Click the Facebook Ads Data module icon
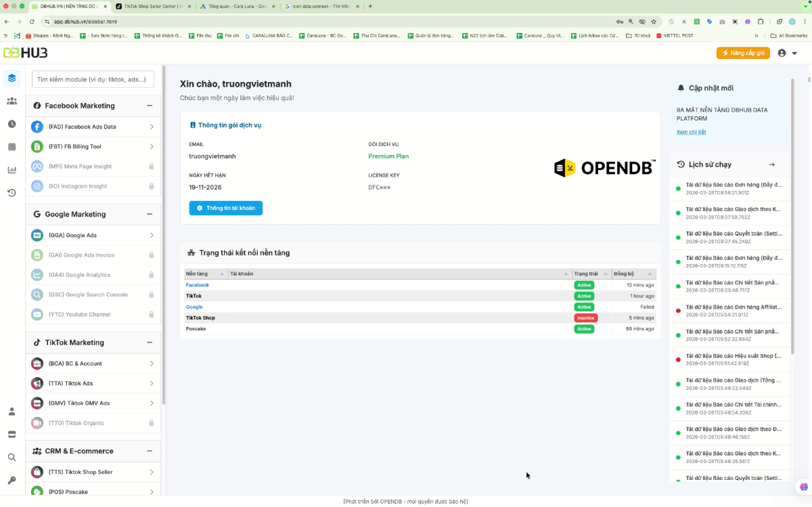The height and width of the screenshot is (507, 812). click(37, 127)
